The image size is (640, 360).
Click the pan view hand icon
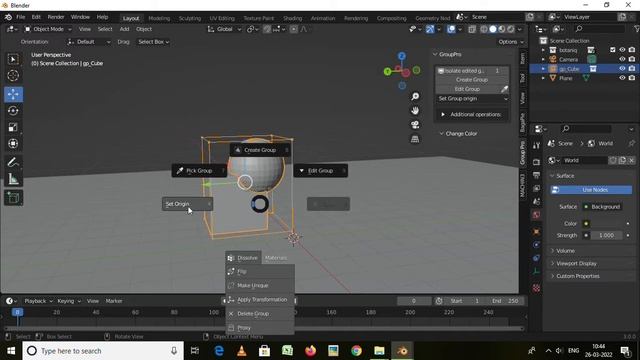click(415, 111)
